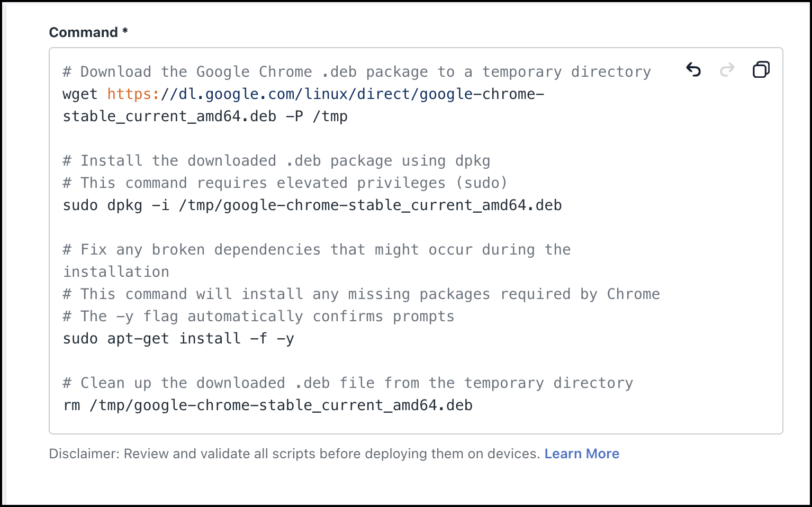Click the 'Install the downloaded .deb' comment
812x507 pixels.
[x=276, y=161]
